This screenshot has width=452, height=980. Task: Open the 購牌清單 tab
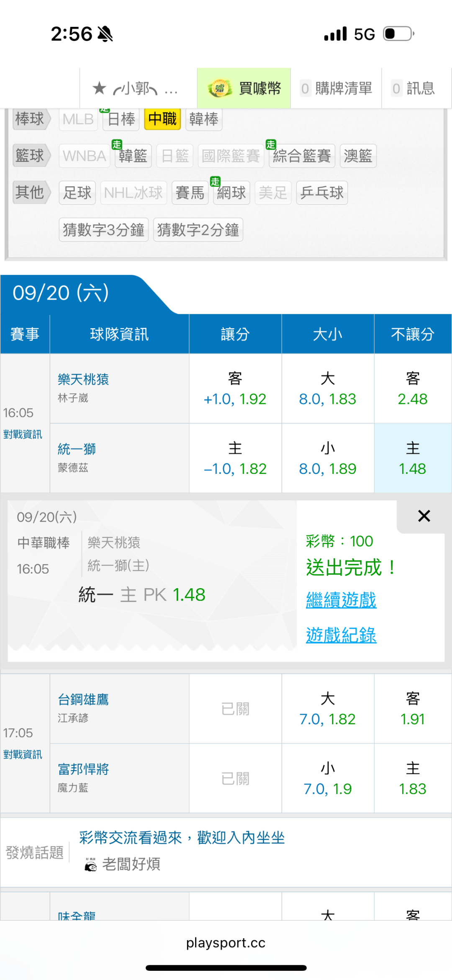[336, 88]
